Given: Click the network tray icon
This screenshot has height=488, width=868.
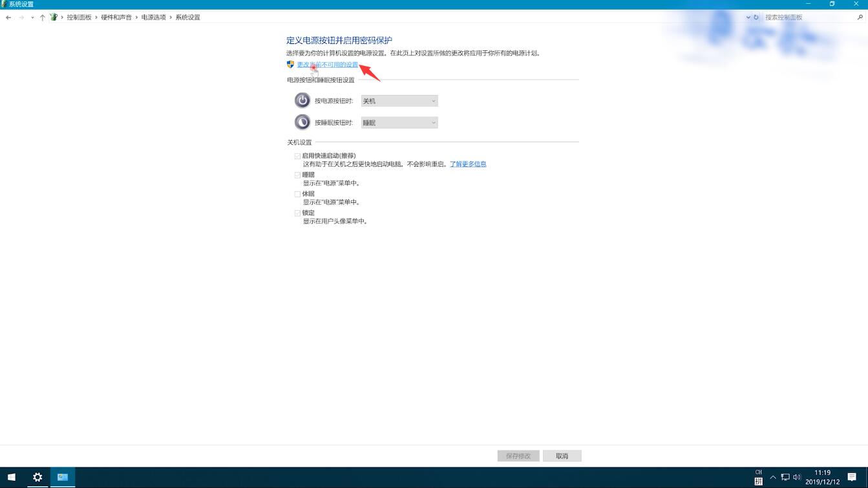Looking at the screenshot, I should (x=785, y=477).
